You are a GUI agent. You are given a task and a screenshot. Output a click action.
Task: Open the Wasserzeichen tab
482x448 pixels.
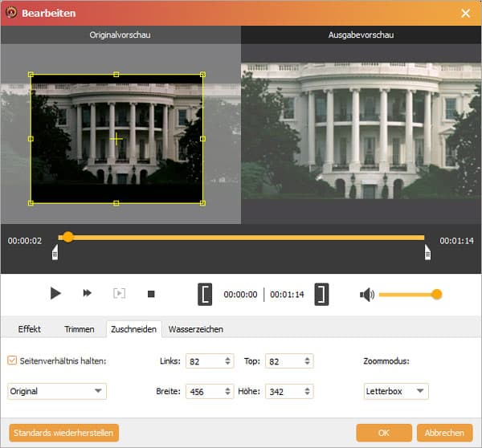click(196, 329)
